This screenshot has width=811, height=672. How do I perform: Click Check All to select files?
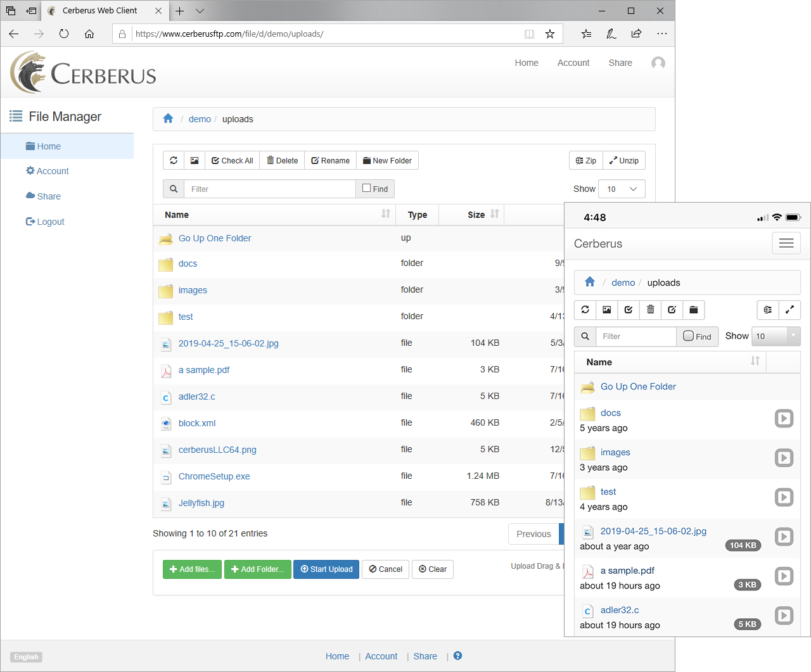232,161
